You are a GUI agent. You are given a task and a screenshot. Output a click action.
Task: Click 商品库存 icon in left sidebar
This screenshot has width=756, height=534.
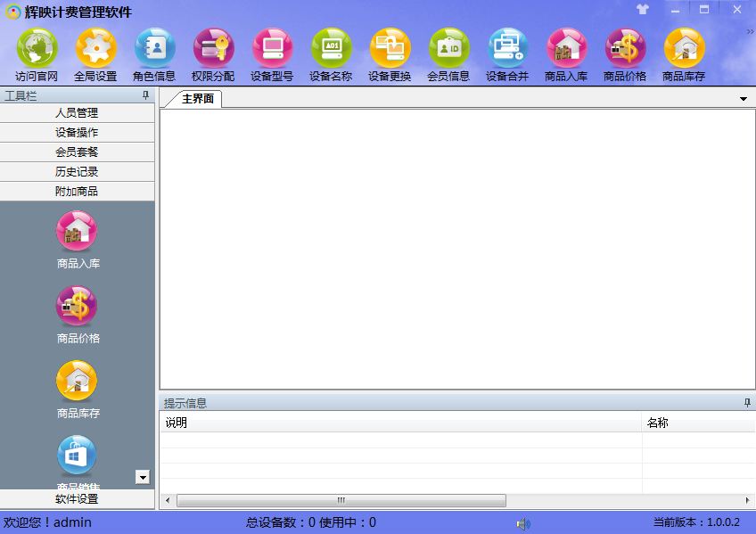pos(78,382)
